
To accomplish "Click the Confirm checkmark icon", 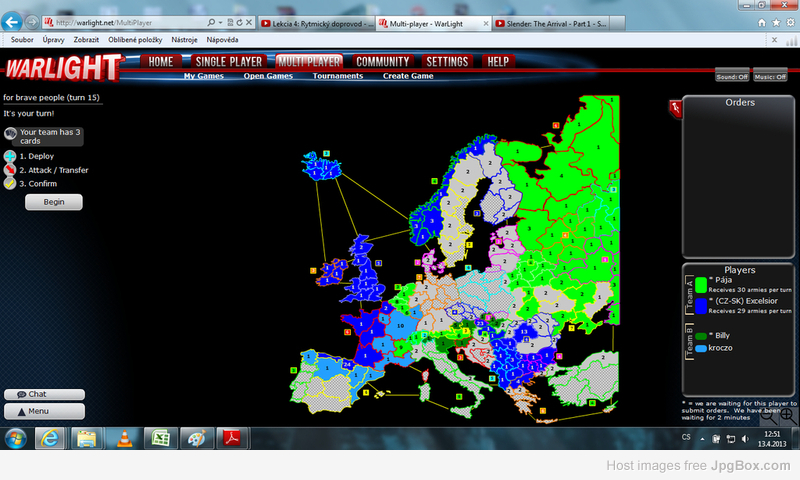I will coord(10,184).
